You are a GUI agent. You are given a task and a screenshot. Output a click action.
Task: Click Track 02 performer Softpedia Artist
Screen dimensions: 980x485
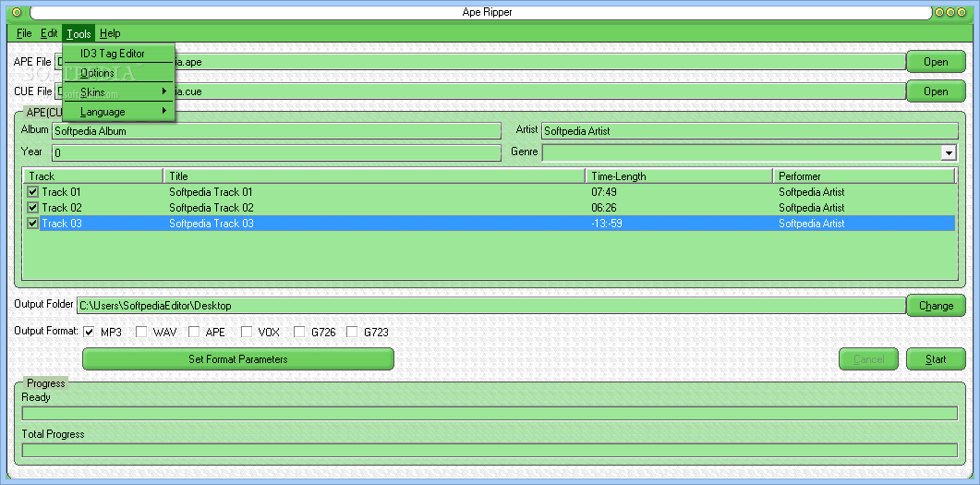point(811,208)
